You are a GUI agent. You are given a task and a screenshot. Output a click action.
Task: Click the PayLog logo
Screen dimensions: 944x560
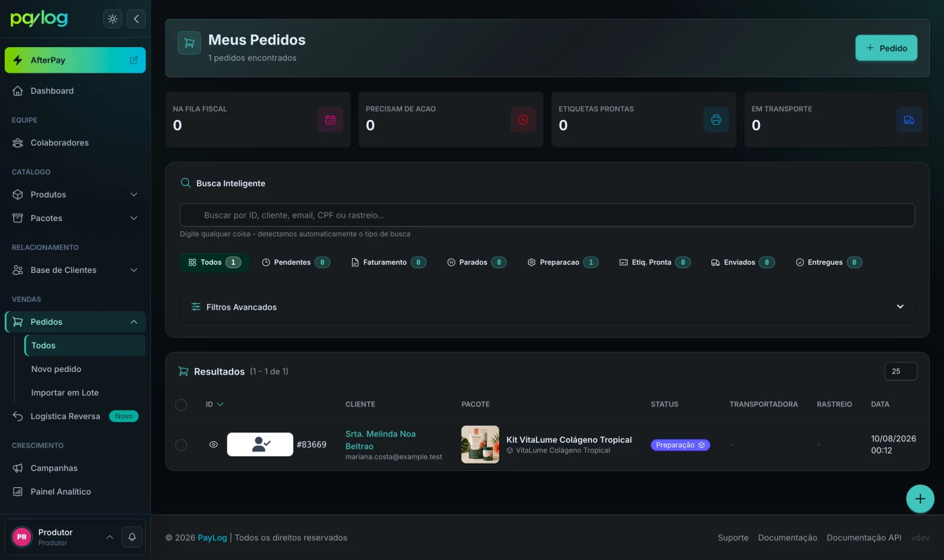coord(39,19)
